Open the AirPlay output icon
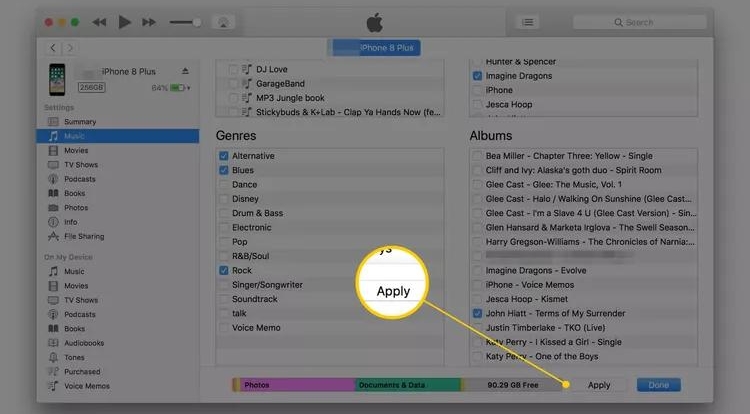 tap(223, 22)
